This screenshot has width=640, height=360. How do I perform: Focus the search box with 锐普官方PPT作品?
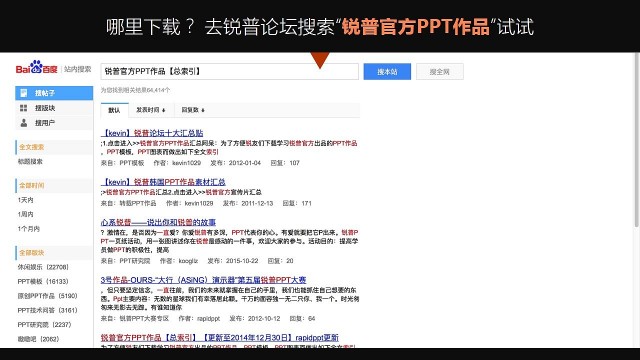(x=229, y=71)
